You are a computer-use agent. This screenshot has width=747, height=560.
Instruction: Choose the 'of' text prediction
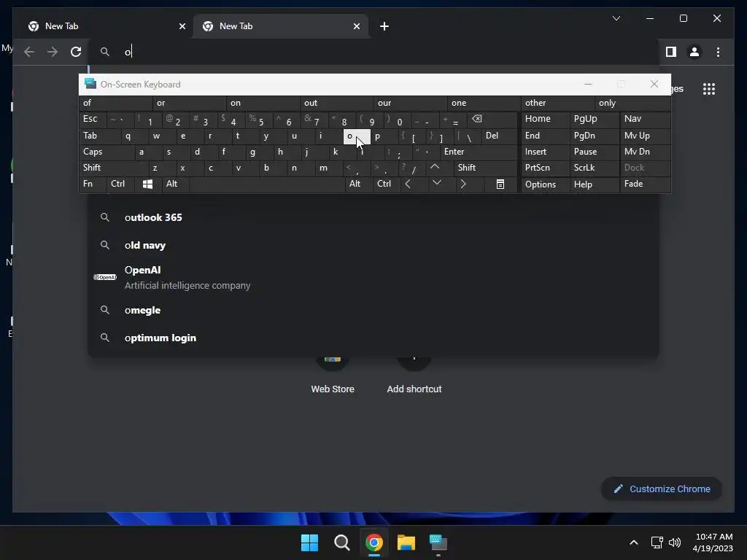115,103
